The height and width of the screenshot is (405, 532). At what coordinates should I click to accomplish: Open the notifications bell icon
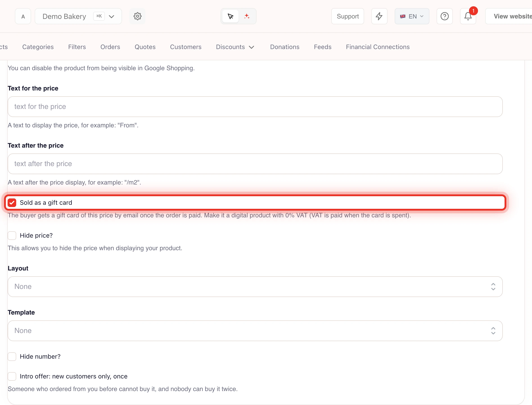[x=468, y=16]
